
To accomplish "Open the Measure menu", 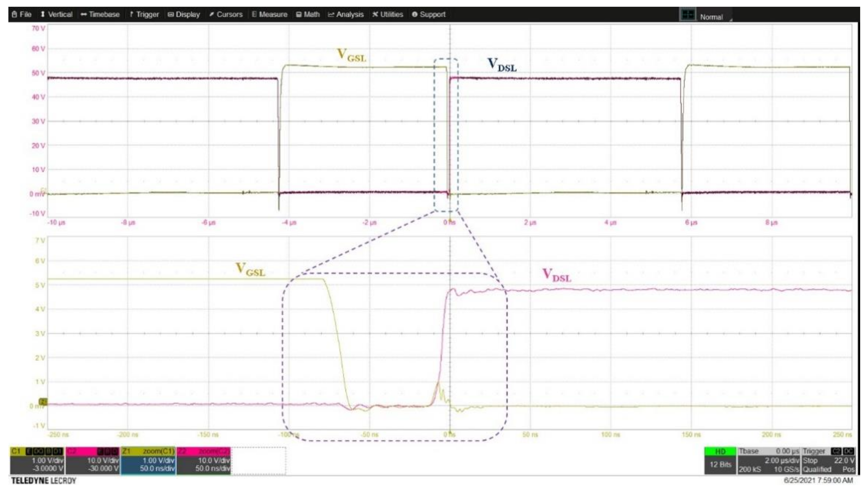I will 270,15.
